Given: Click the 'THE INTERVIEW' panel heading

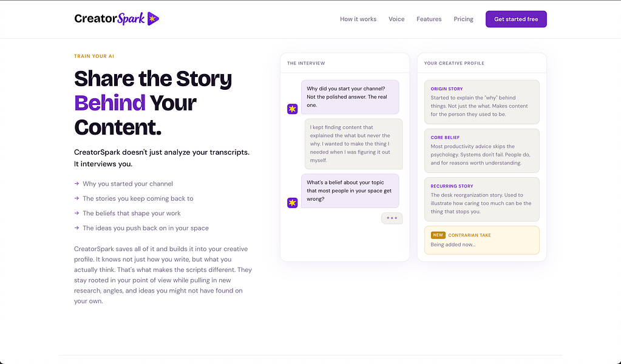Looking at the screenshot, I should 306,63.
